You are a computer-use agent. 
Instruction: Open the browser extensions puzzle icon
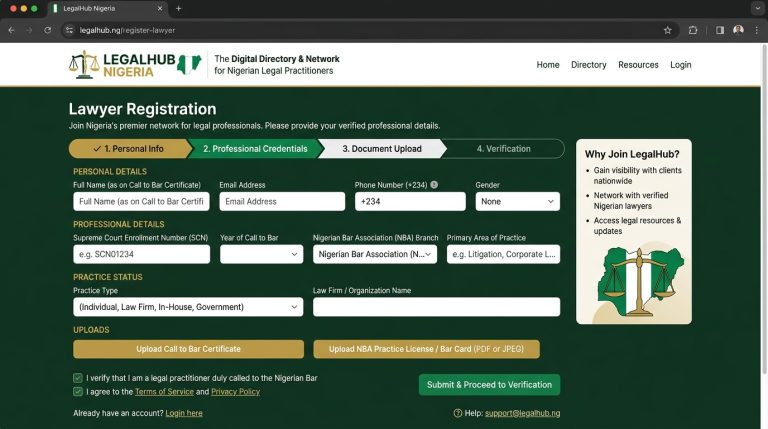693,30
